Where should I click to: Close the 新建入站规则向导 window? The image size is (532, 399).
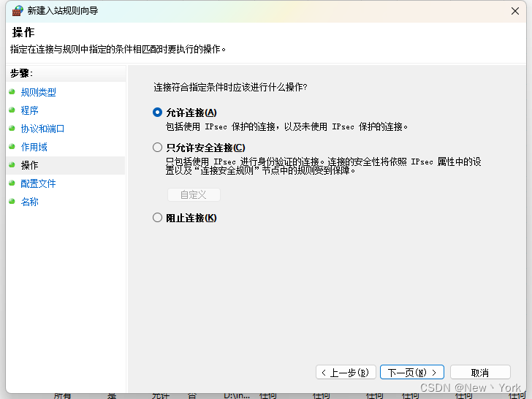click(515, 11)
